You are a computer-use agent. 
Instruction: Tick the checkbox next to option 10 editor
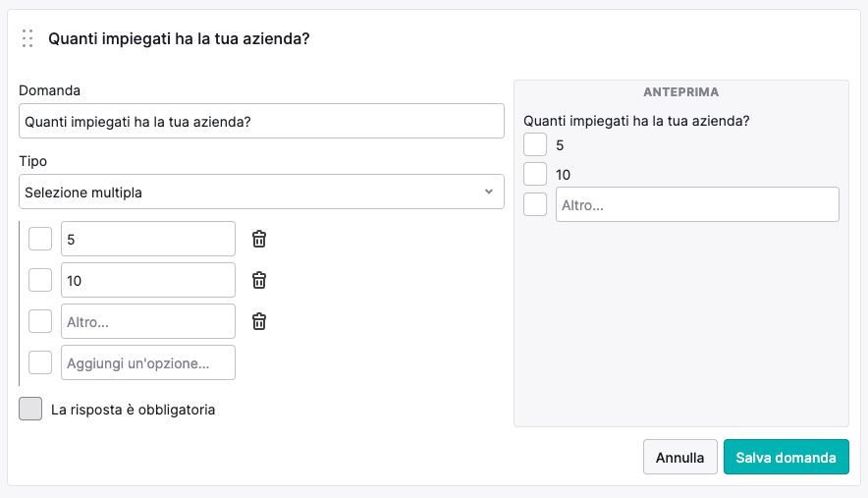click(40, 280)
